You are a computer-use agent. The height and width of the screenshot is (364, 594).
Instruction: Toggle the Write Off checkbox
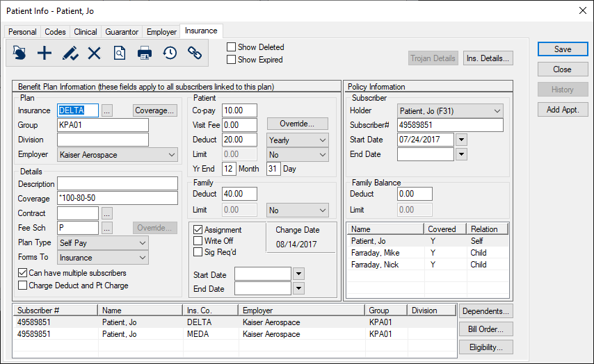tap(198, 241)
